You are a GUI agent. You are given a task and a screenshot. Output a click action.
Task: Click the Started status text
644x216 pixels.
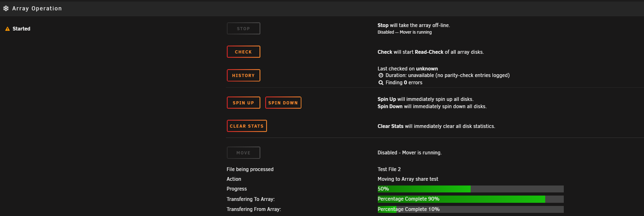click(x=21, y=29)
